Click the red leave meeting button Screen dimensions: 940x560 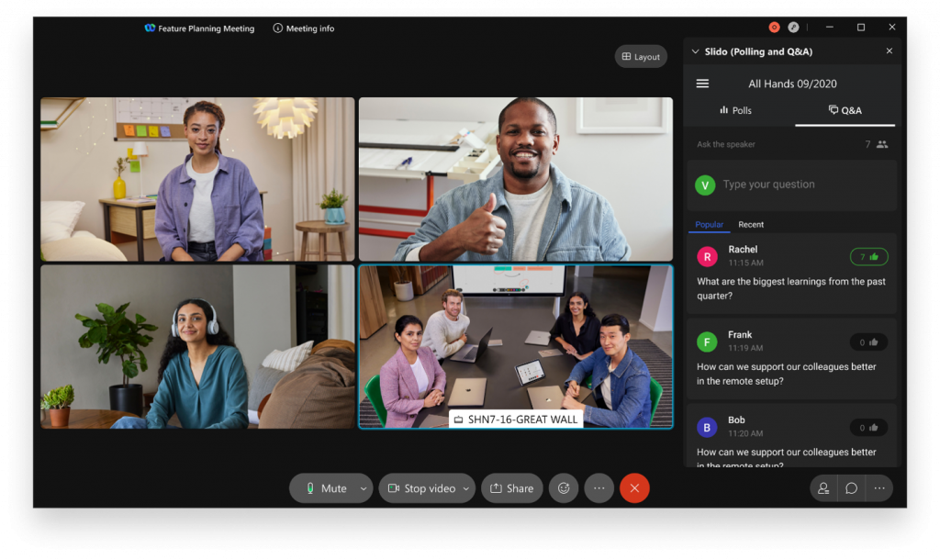coord(634,488)
